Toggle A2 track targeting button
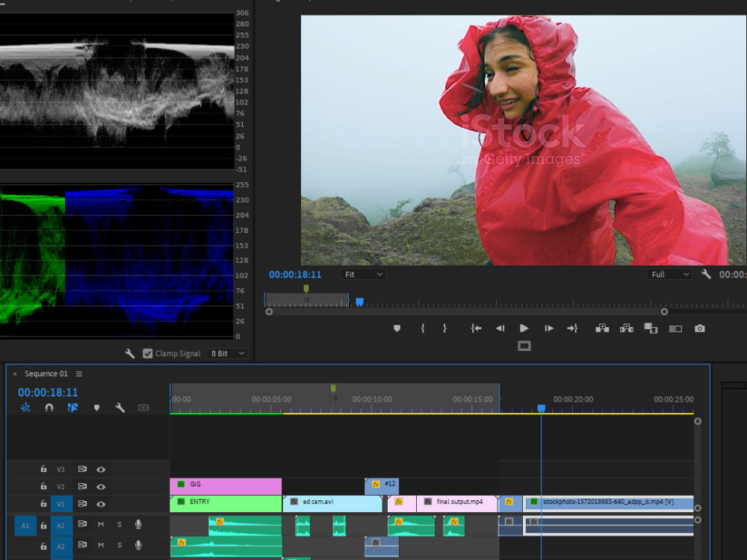Viewport: 747px width, 560px height. point(61,547)
